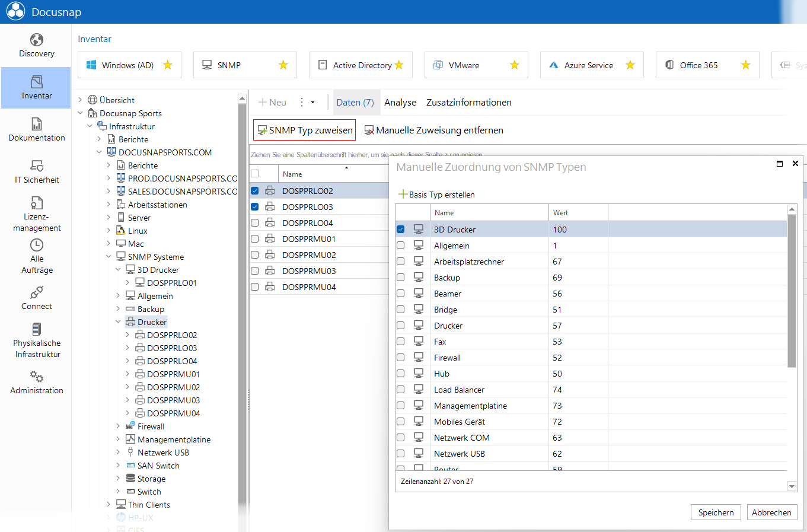The width and height of the screenshot is (807, 532).
Task: Open the Dokumentation sidebar icon
Action: tap(37, 124)
